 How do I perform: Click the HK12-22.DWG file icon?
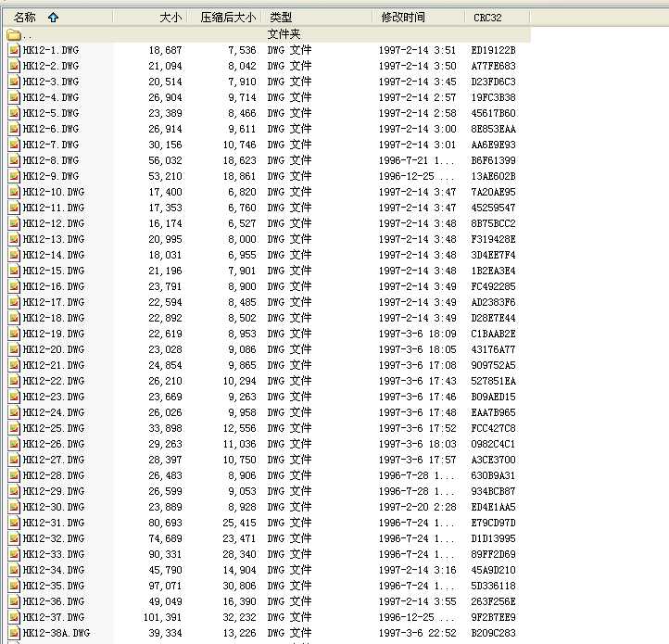click(x=14, y=381)
